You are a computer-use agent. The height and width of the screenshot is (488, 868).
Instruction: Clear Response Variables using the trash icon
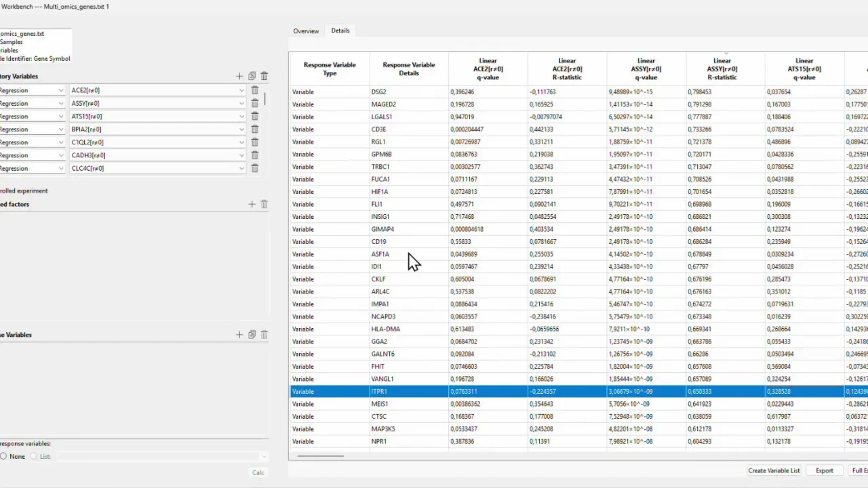coord(264,334)
